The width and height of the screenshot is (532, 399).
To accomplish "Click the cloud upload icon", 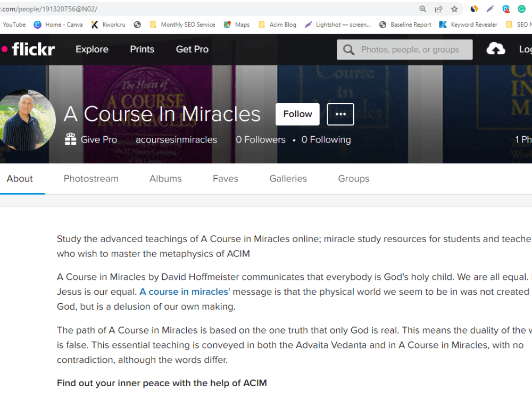I will point(496,49).
